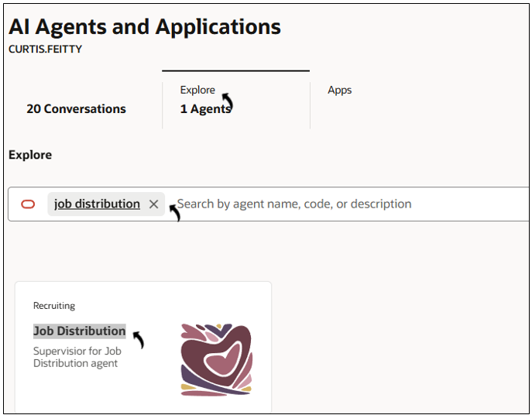Remove the job distribution filter chip

click(x=153, y=204)
